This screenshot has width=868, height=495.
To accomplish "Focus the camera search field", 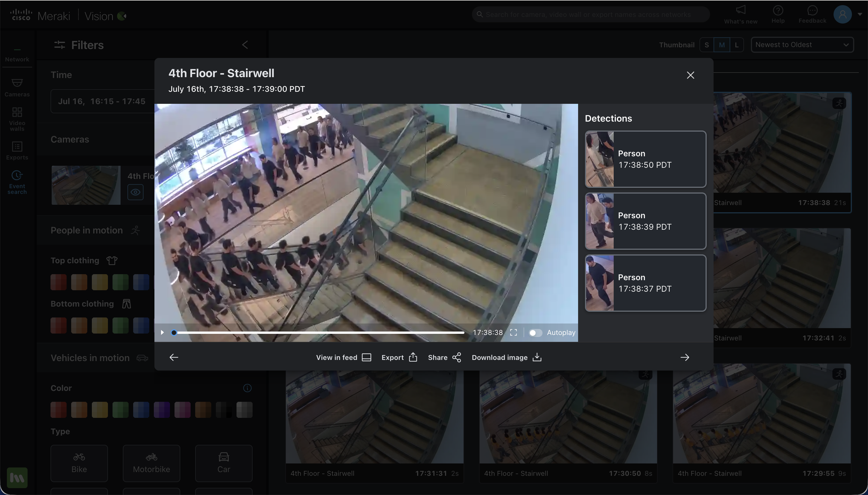I will point(591,15).
